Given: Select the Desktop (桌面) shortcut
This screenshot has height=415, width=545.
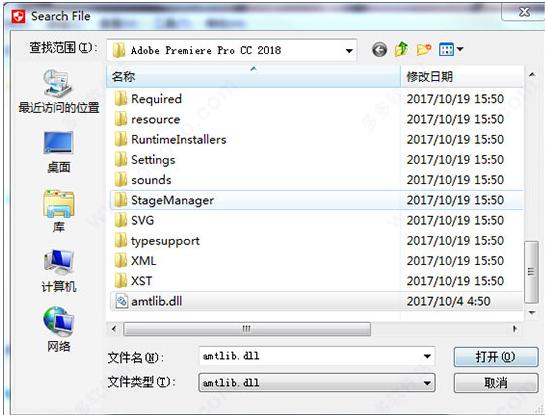Looking at the screenshot, I should coord(58,152).
